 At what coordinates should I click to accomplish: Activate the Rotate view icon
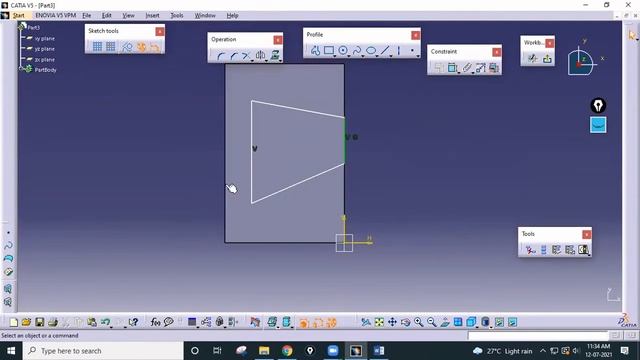pyautogui.click(x=405, y=322)
